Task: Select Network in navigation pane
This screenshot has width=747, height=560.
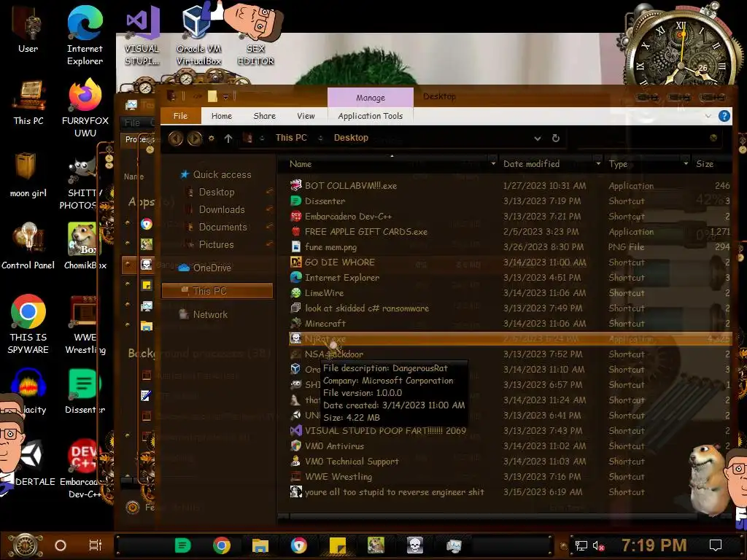Action: 209,314
